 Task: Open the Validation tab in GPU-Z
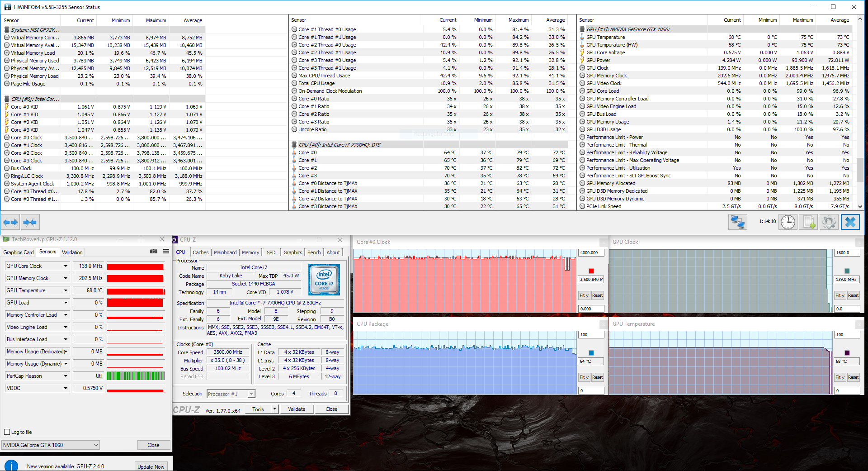coord(72,252)
